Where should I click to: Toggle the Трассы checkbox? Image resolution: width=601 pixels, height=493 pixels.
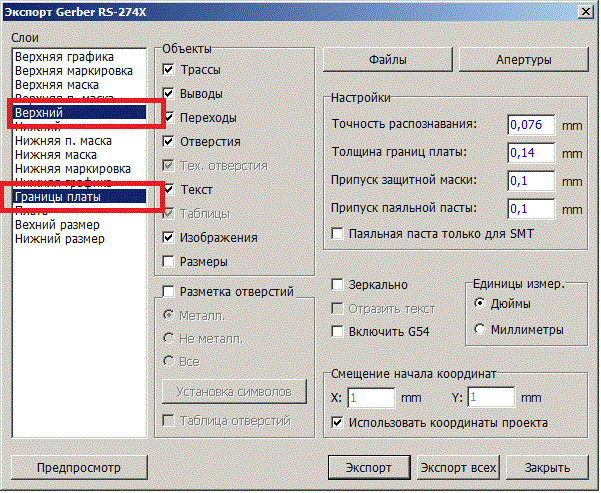tap(168, 70)
